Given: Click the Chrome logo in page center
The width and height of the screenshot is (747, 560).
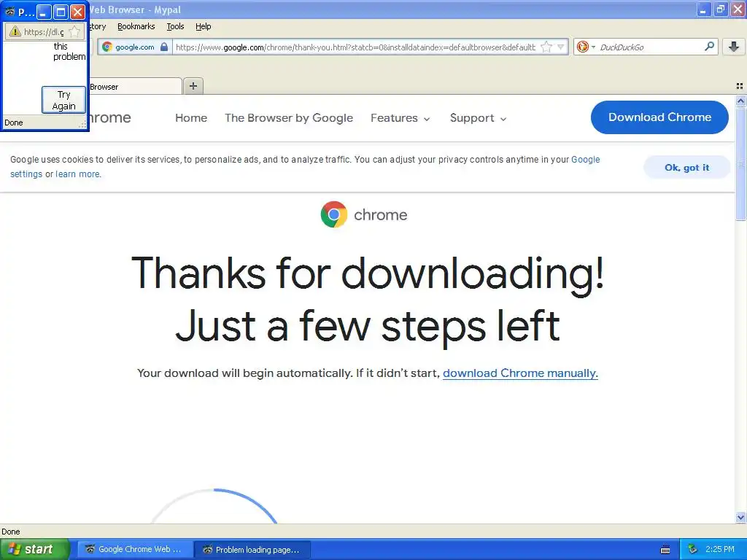Looking at the screenshot, I should [x=334, y=214].
